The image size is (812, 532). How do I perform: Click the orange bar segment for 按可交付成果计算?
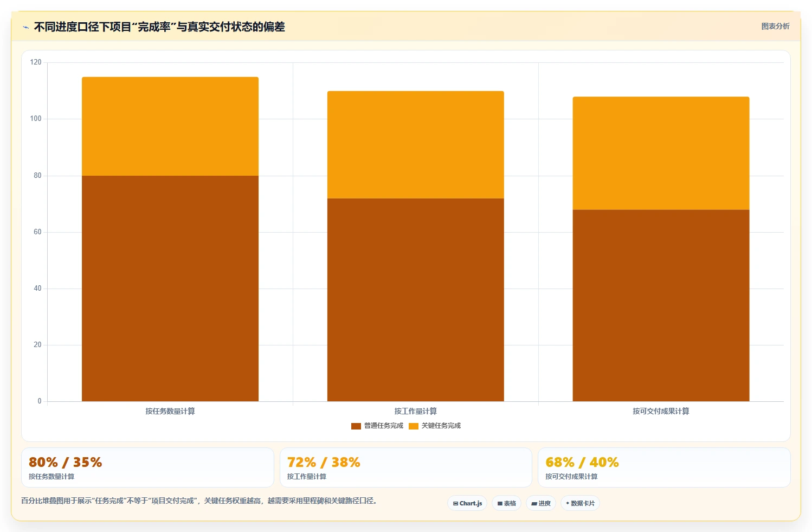click(661, 153)
